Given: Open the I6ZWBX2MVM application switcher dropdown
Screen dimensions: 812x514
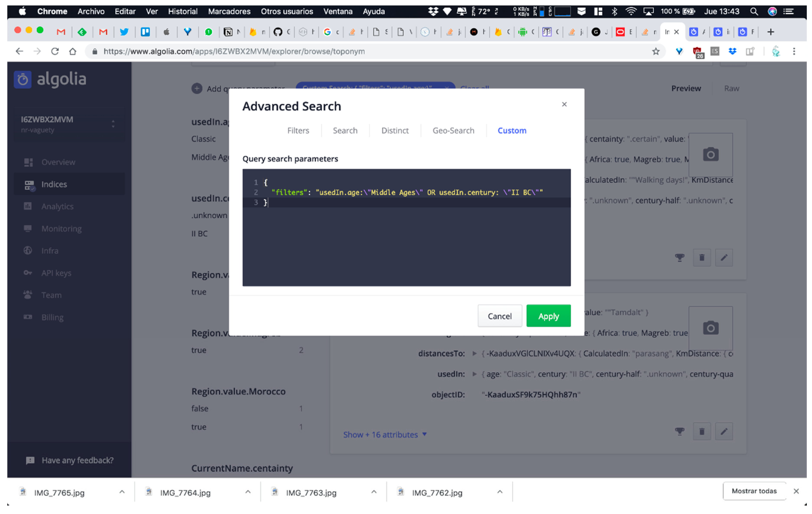Looking at the screenshot, I should (x=69, y=124).
